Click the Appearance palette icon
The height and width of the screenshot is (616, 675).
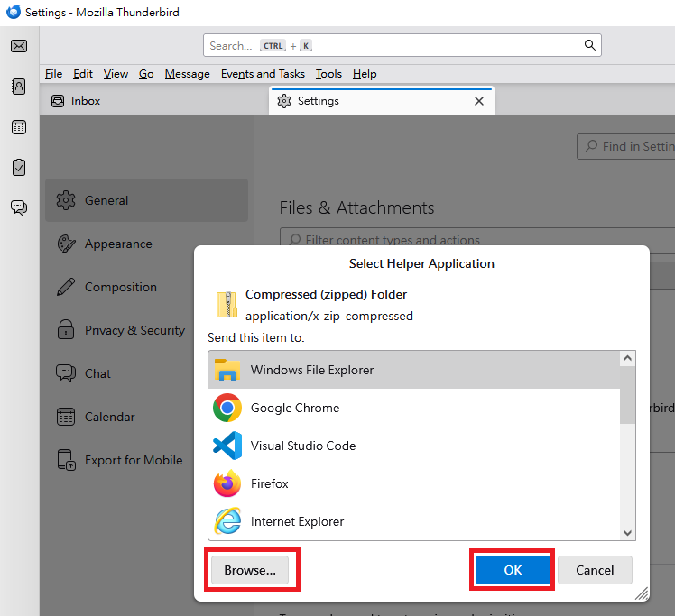click(66, 244)
